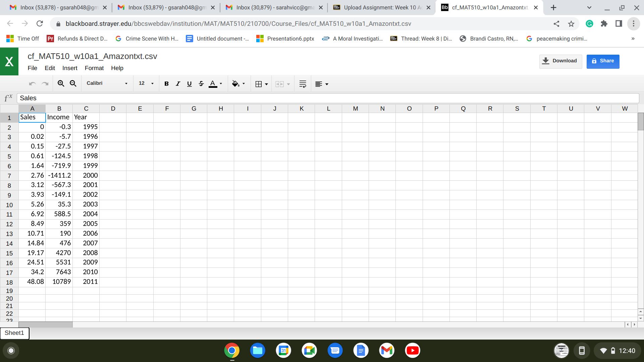
Task: Open the Format menu
Action: [x=94, y=68]
